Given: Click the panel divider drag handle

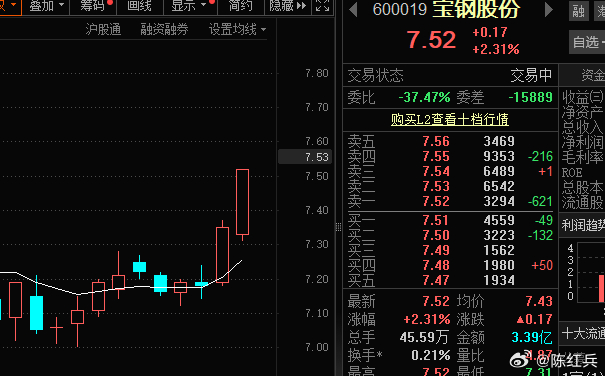Looking at the screenshot, I should (x=338, y=227).
